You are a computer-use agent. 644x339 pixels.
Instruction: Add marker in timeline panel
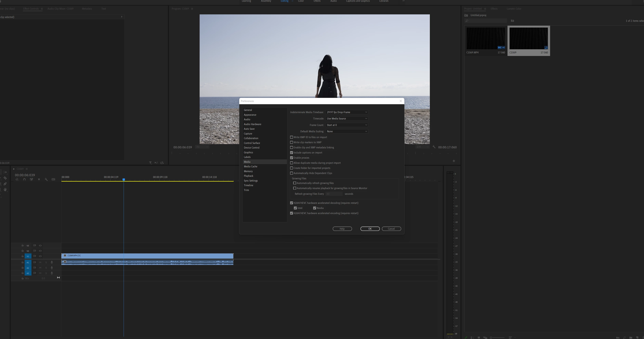coord(39,179)
